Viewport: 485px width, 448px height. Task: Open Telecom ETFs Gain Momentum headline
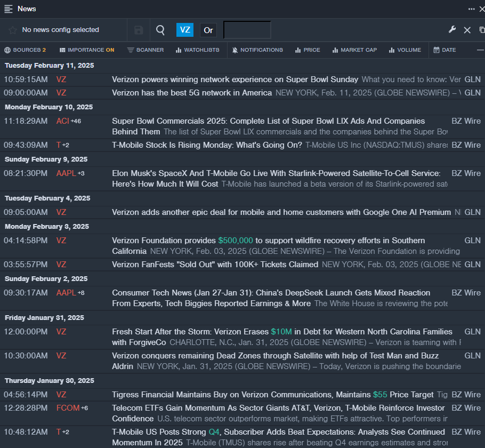(x=278, y=413)
